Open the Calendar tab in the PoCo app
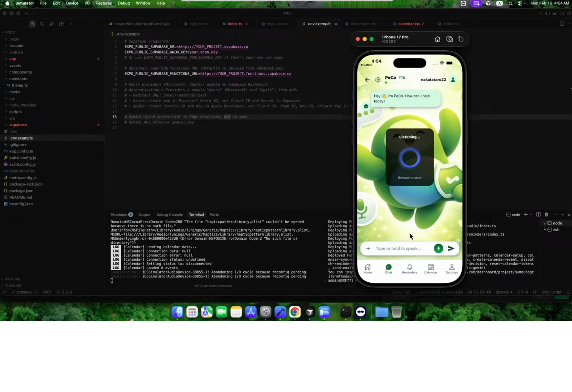The width and height of the screenshot is (572, 392). point(431,269)
